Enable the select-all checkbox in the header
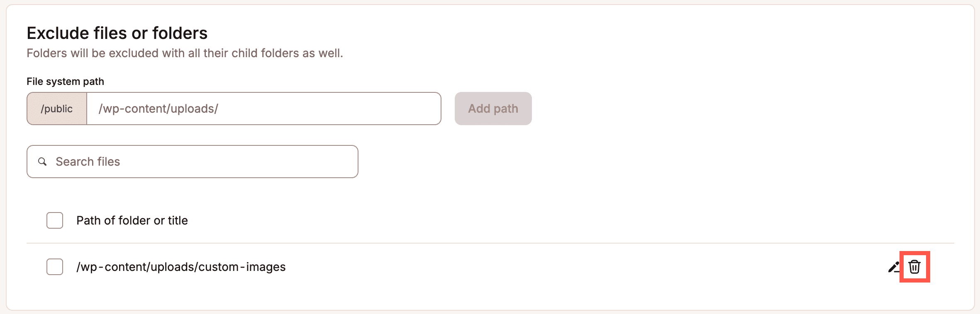Image resolution: width=980 pixels, height=314 pixels. 54,220
